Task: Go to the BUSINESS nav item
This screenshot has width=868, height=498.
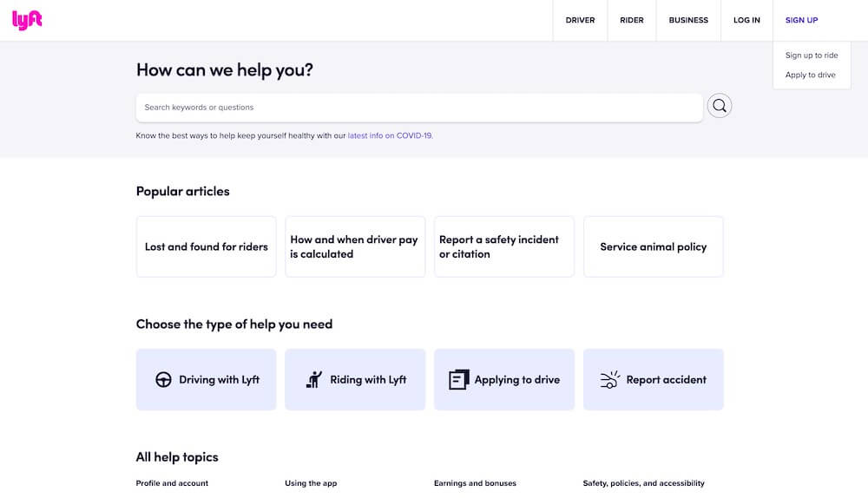Action: click(x=688, y=20)
